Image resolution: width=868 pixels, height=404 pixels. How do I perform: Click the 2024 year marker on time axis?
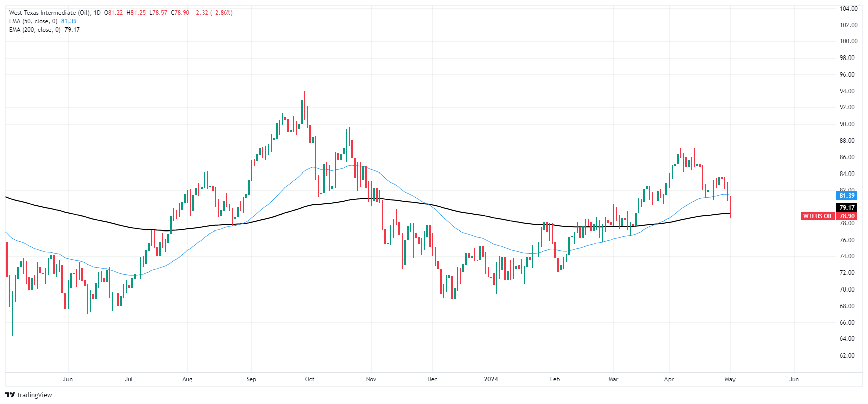point(491,379)
